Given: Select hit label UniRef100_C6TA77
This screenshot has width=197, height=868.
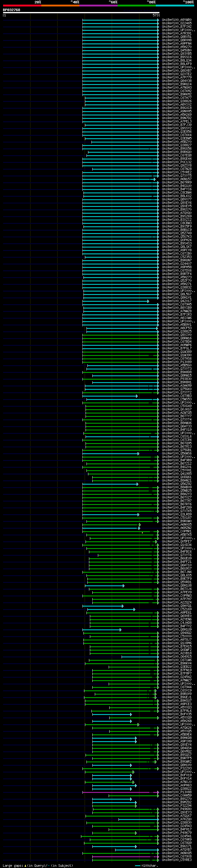Looking at the screenshot, I should [x=176, y=98].
